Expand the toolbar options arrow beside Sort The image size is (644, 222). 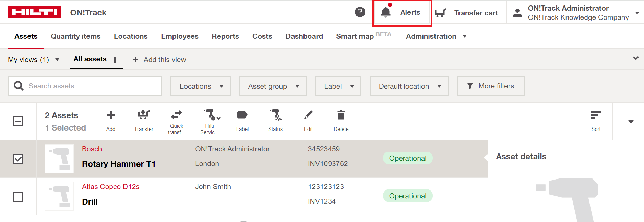pyautogui.click(x=631, y=122)
